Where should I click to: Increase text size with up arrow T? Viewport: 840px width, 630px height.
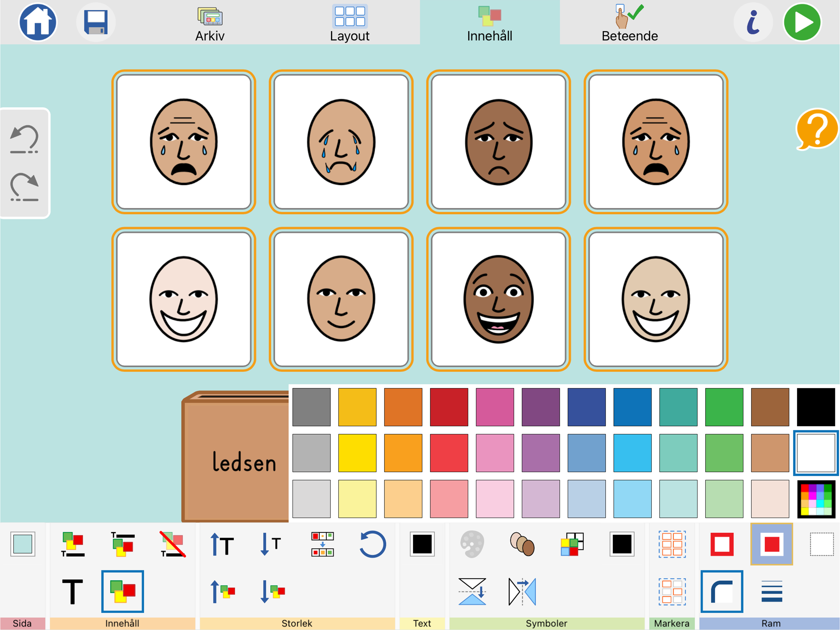(222, 544)
